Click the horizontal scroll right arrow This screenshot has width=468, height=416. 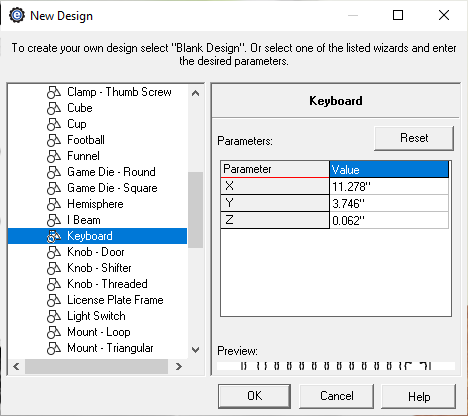(x=179, y=367)
